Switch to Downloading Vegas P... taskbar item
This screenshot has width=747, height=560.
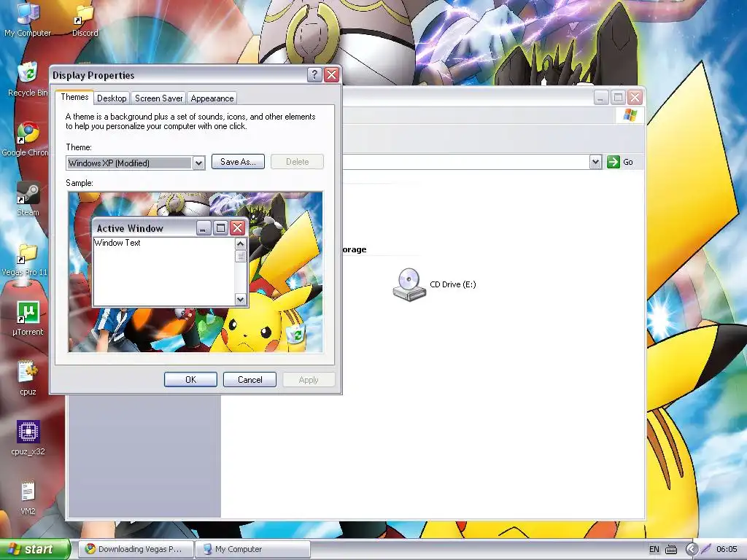coord(135,549)
